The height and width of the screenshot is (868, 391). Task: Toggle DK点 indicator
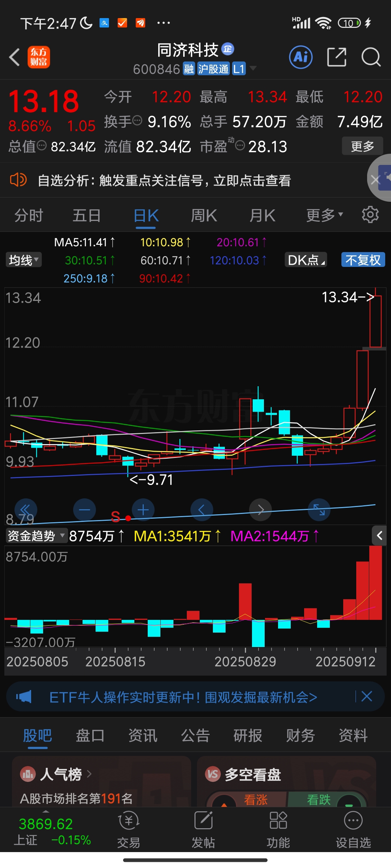tap(306, 260)
